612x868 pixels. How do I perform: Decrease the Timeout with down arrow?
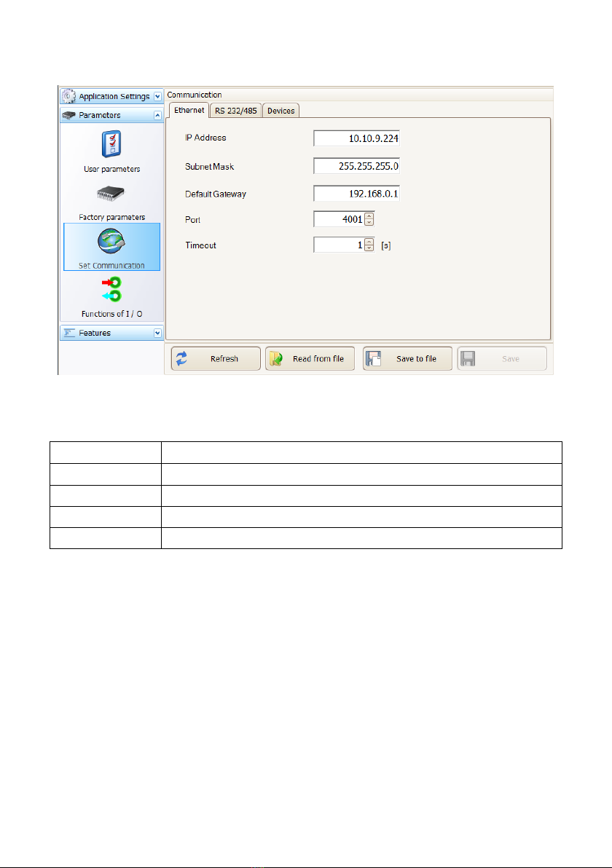pyautogui.click(x=369, y=248)
